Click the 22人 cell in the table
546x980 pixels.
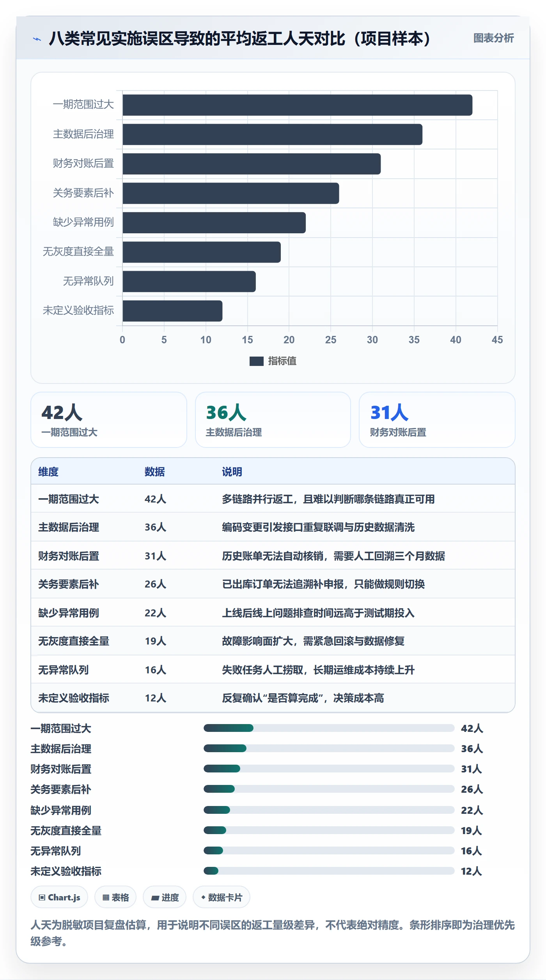[155, 613]
